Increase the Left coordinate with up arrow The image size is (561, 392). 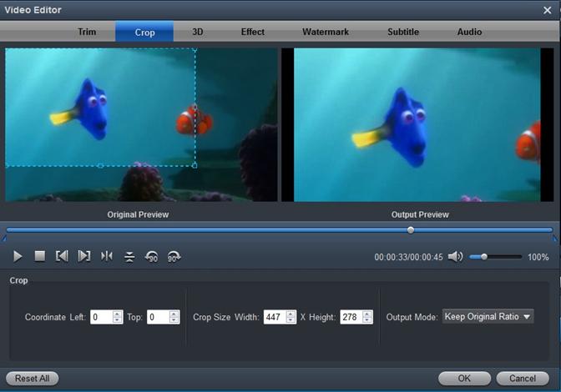click(118, 314)
